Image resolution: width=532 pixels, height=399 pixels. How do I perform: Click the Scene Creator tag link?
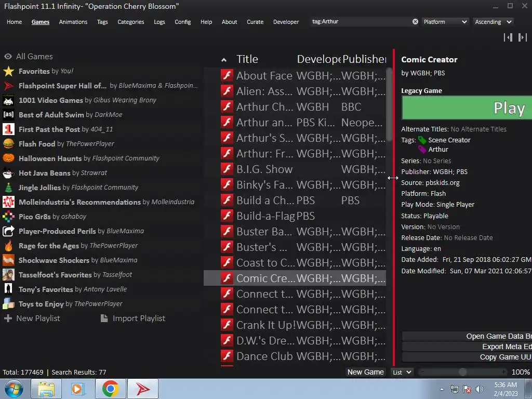point(449,140)
